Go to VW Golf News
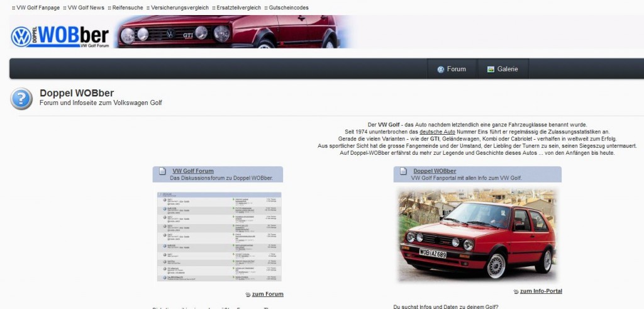This screenshot has width=644, height=309. (86, 8)
